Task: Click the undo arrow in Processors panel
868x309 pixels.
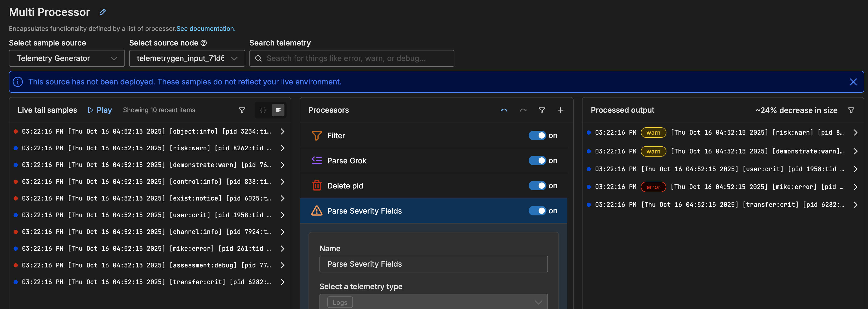Action: tap(504, 110)
